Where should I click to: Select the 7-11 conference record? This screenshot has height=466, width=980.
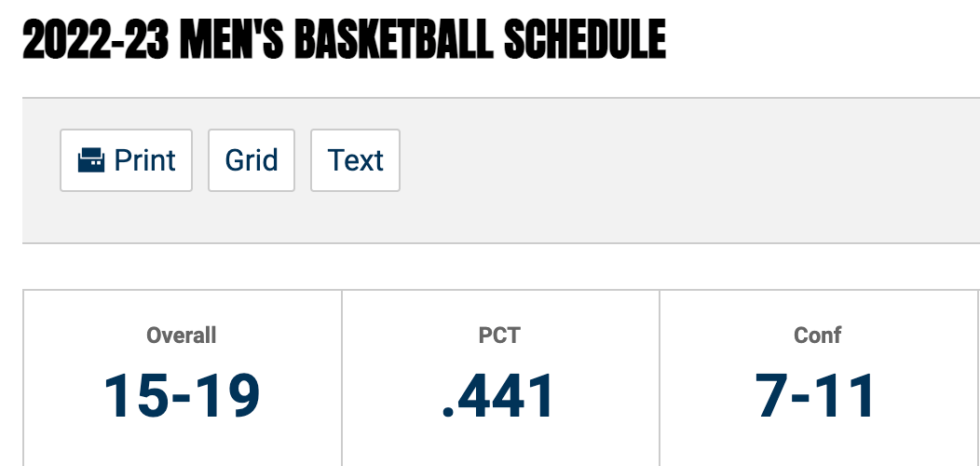coord(817,394)
